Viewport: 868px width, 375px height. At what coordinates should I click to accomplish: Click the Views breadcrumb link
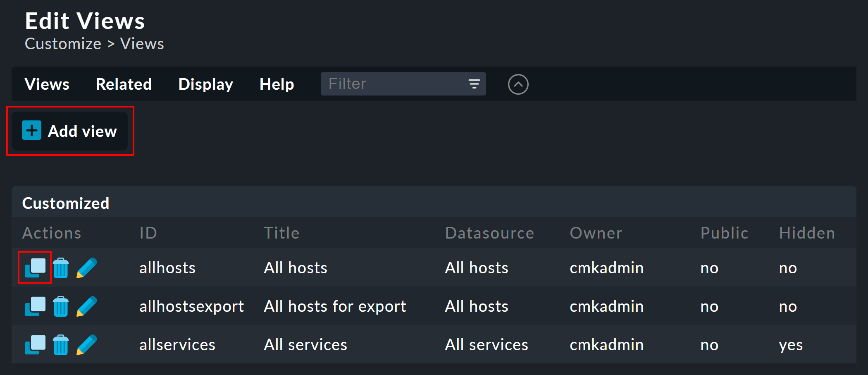pyautogui.click(x=142, y=44)
